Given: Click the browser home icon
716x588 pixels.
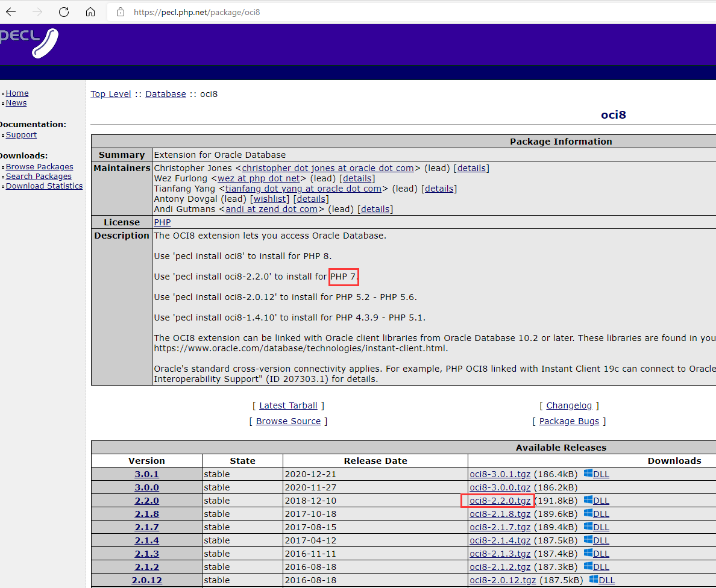Looking at the screenshot, I should coord(90,11).
